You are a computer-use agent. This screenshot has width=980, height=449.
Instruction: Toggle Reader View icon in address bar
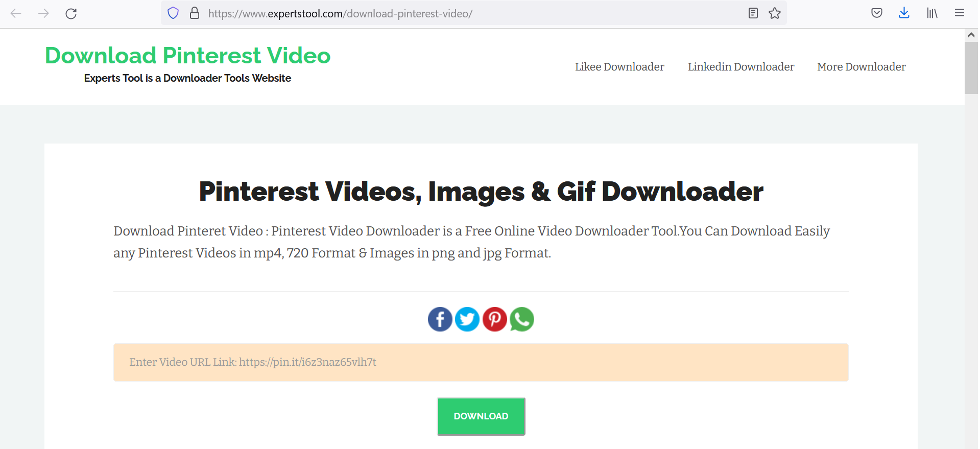(x=753, y=13)
